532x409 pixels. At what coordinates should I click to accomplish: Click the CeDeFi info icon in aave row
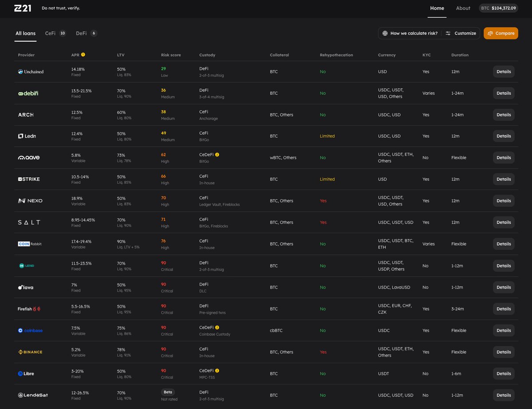[217, 155]
